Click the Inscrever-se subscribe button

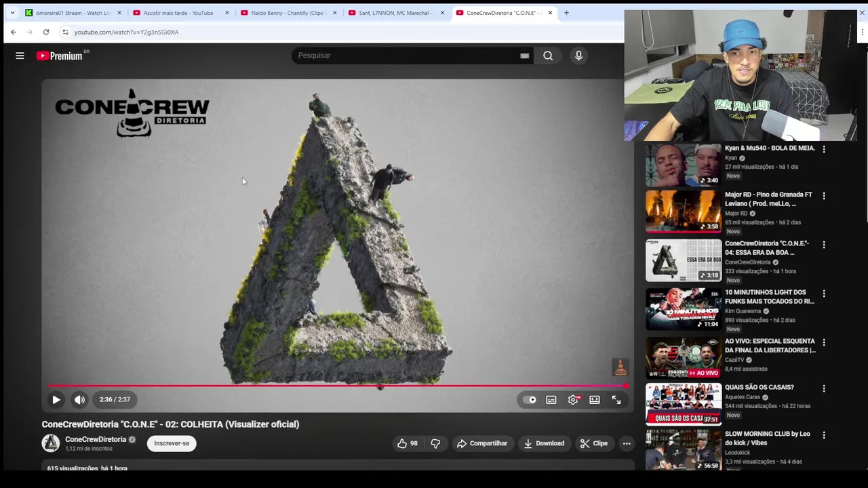point(172,443)
